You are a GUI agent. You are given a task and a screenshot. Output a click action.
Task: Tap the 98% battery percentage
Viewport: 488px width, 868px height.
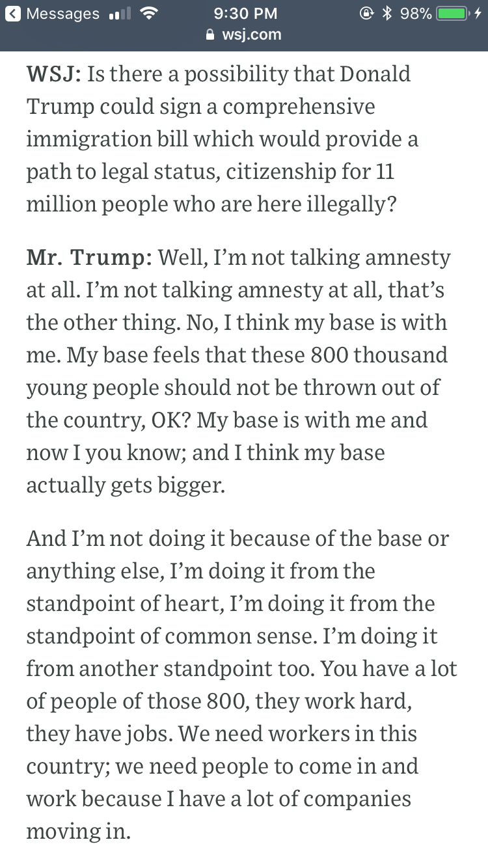pos(416,14)
